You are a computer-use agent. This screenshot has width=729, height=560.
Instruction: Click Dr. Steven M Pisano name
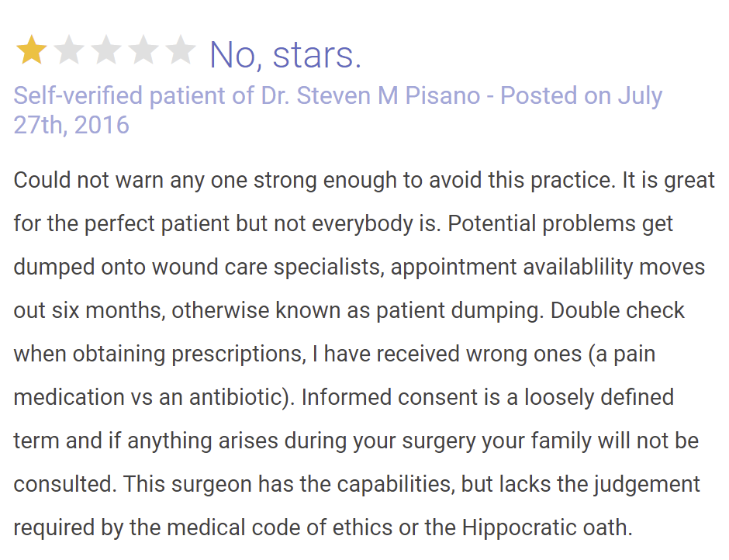tap(371, 95)
